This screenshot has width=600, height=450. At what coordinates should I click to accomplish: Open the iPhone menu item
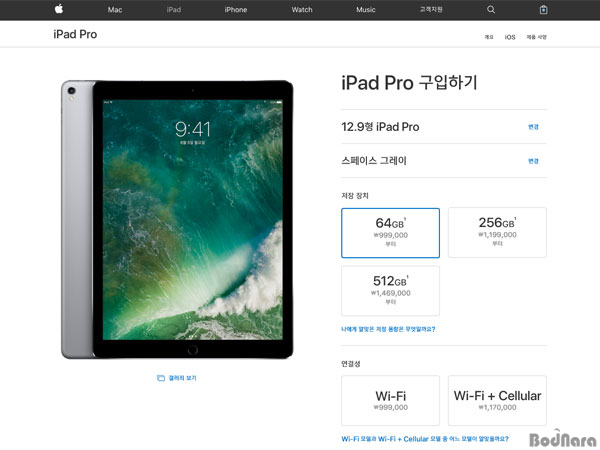[x=236, y=10]
